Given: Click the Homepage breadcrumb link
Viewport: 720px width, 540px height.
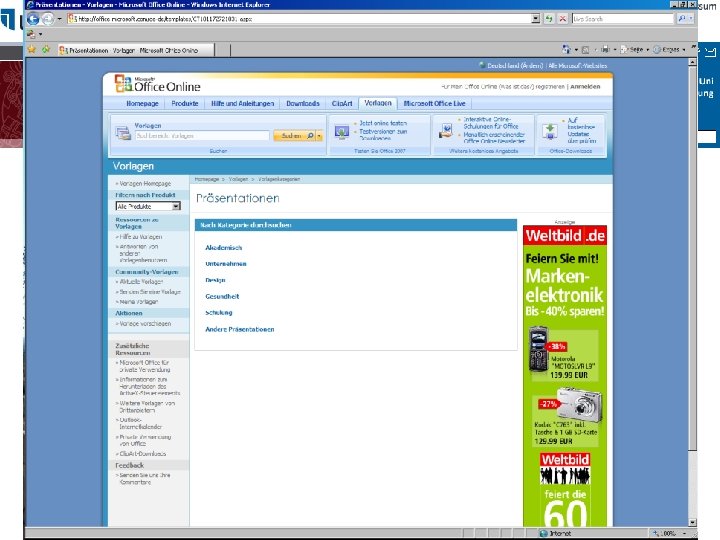Looking at the screenshot, I should [207, 179].
